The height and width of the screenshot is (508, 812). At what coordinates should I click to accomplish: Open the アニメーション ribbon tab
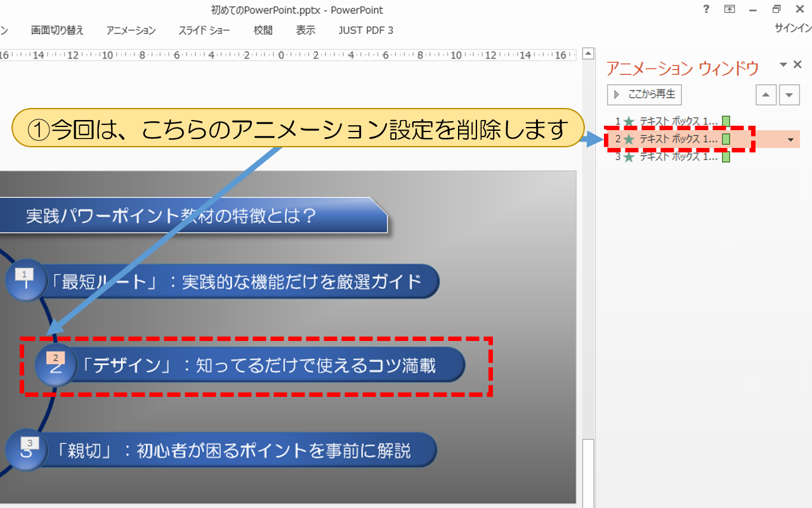tap(131, 30)
